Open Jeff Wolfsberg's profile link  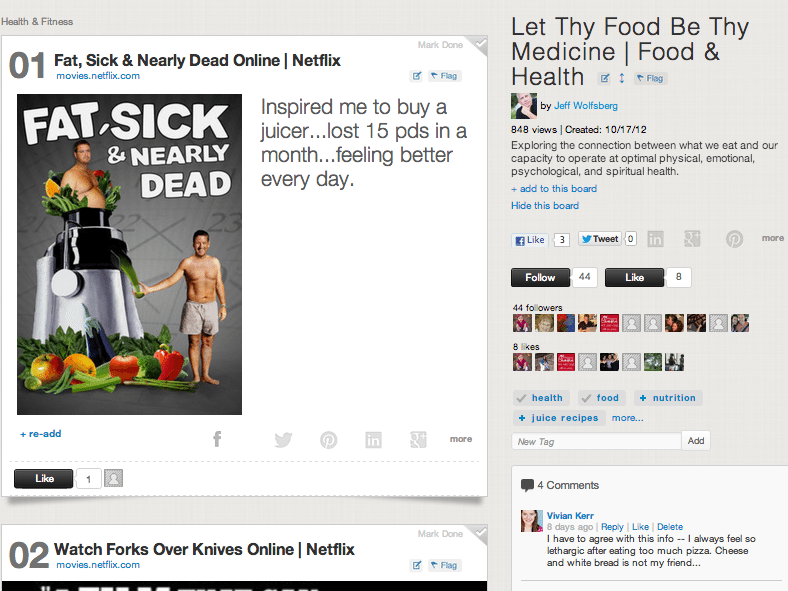[x=586, y=106]
